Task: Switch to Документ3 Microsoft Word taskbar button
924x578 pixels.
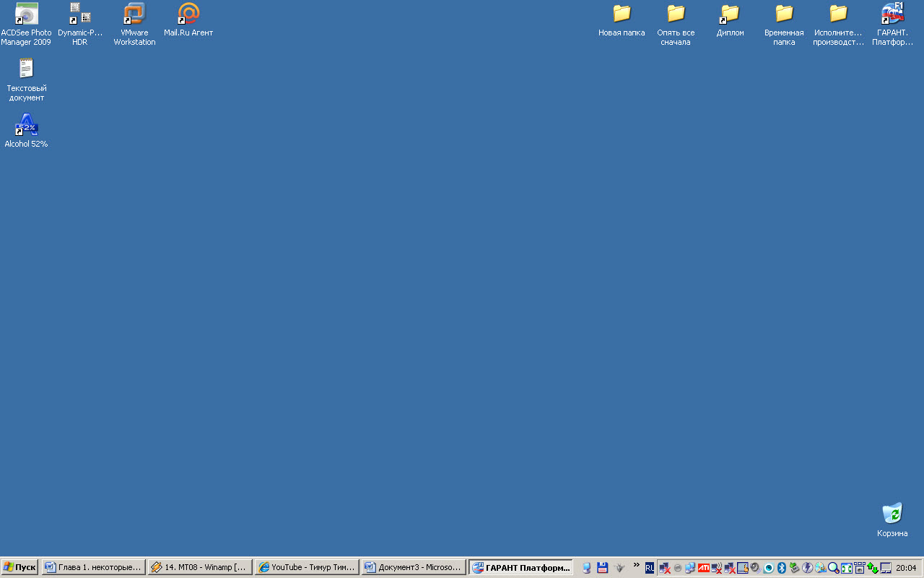Action: coord(413,567)
